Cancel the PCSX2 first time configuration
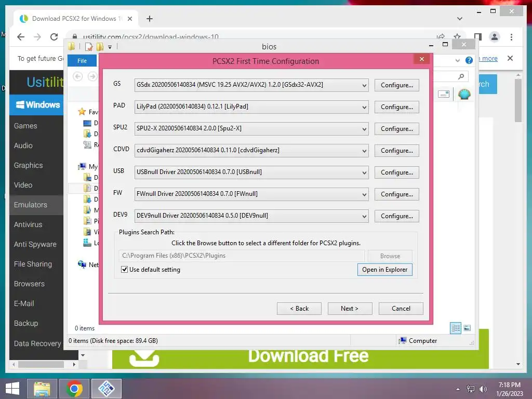Image resolution: width=532 pixels, height=399 pixels. click(x=401, y=309)
